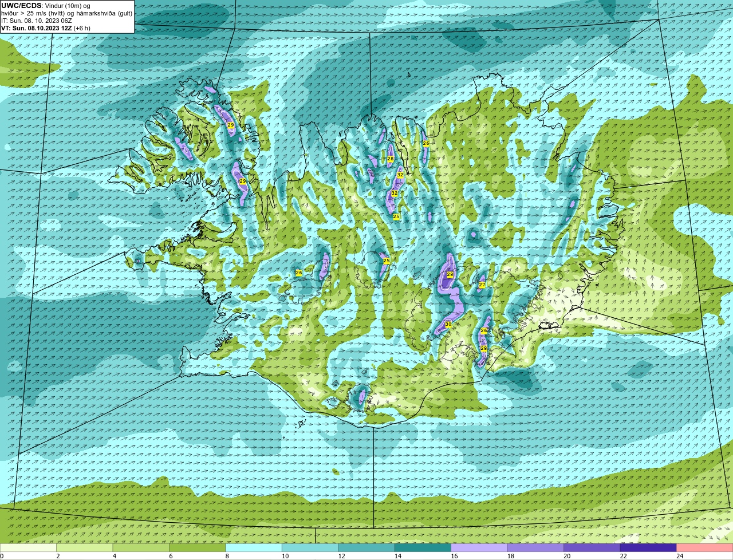Click the "IT: Sun. 08. 10. 2023 06Z" line
This screenshot has height=560, width=733.
tap(37, 21)
